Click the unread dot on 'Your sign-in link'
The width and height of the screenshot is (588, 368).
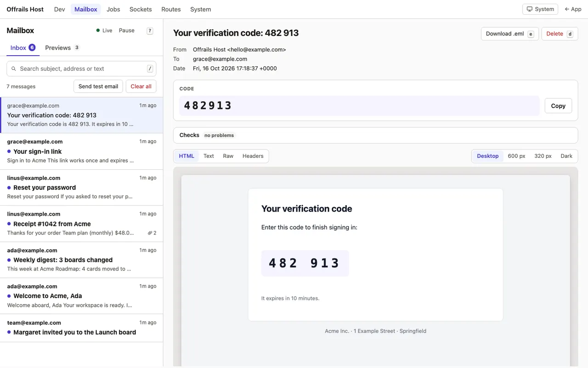coord(9,151)
